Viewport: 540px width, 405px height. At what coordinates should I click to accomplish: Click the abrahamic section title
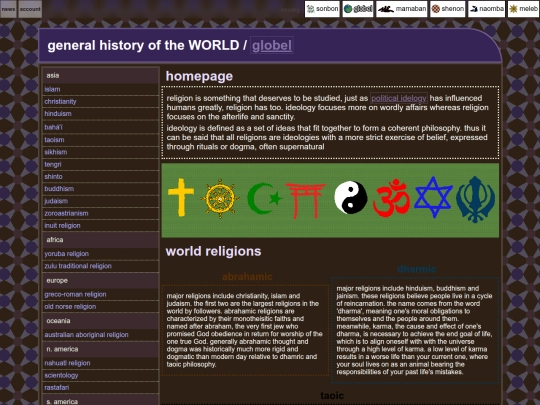[x=247, y=277]
